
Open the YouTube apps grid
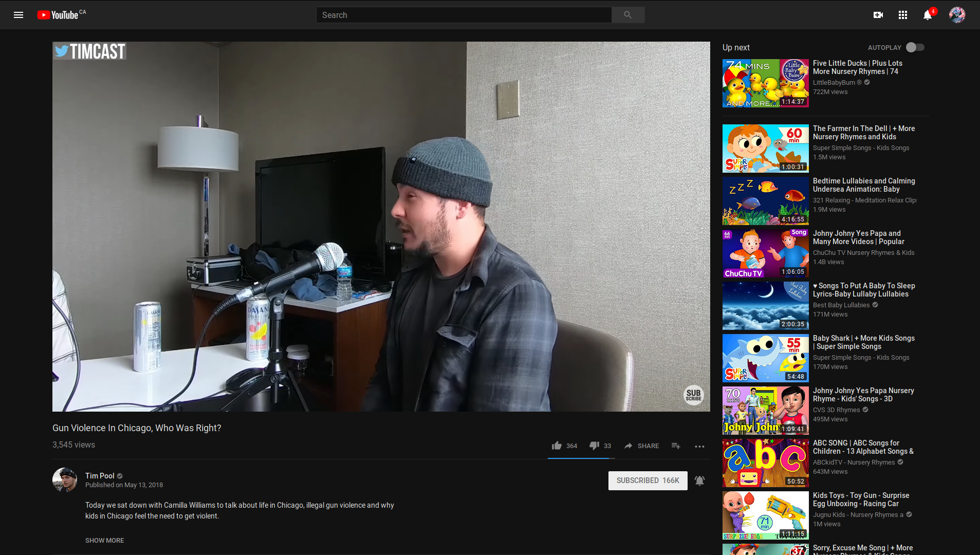click(902, 15)
